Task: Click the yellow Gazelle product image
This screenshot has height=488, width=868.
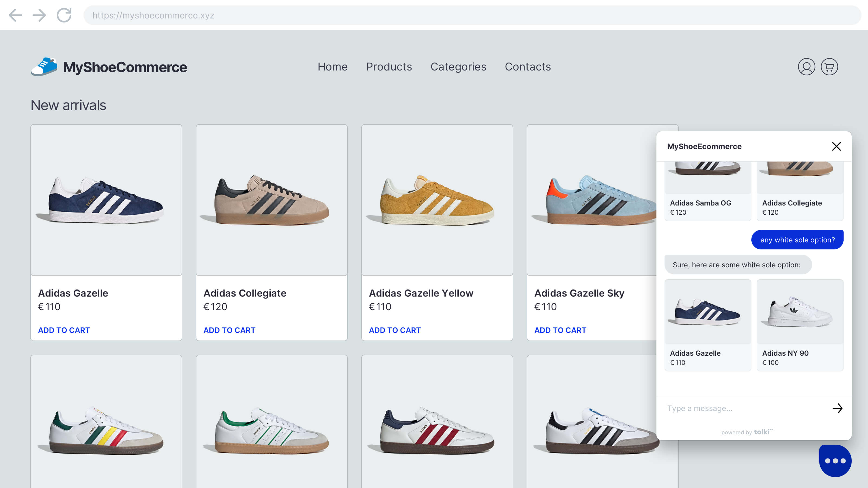Action: coord(437,200)
